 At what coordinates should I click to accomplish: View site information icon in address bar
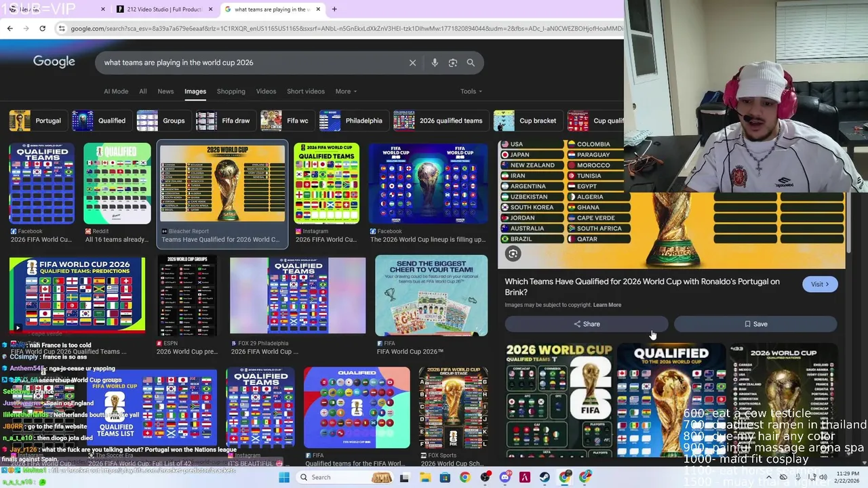coord(62,28)
